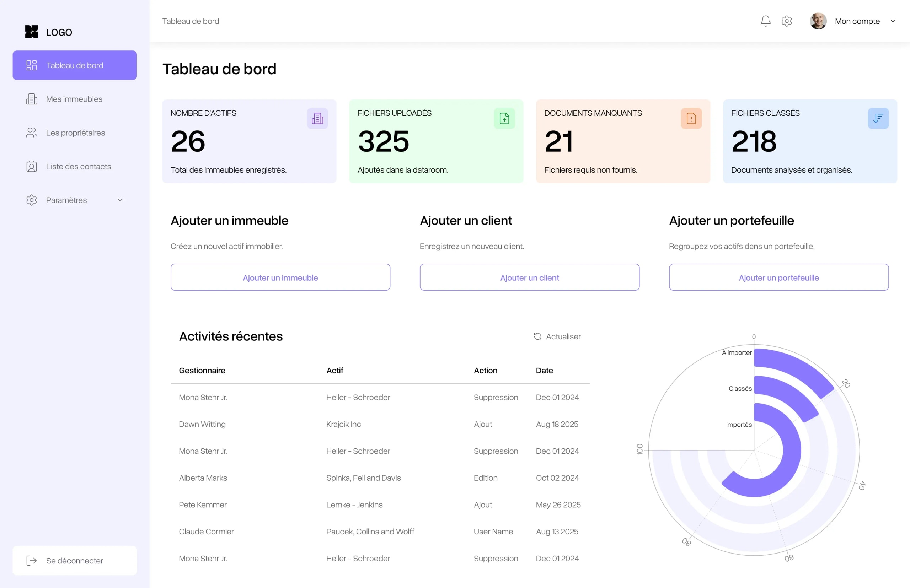910x588 pixels.
Task: Select Claude Cormier row name
Action: 206,532
